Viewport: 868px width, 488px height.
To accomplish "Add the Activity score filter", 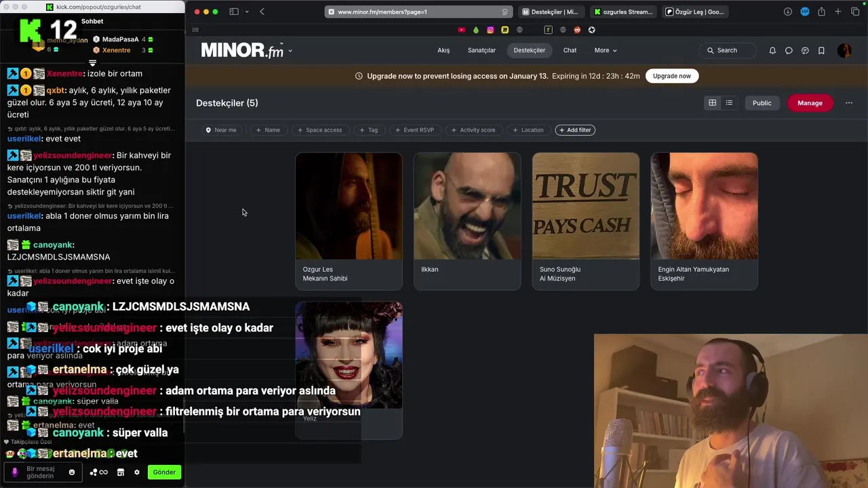I will [x=473, y=130].
